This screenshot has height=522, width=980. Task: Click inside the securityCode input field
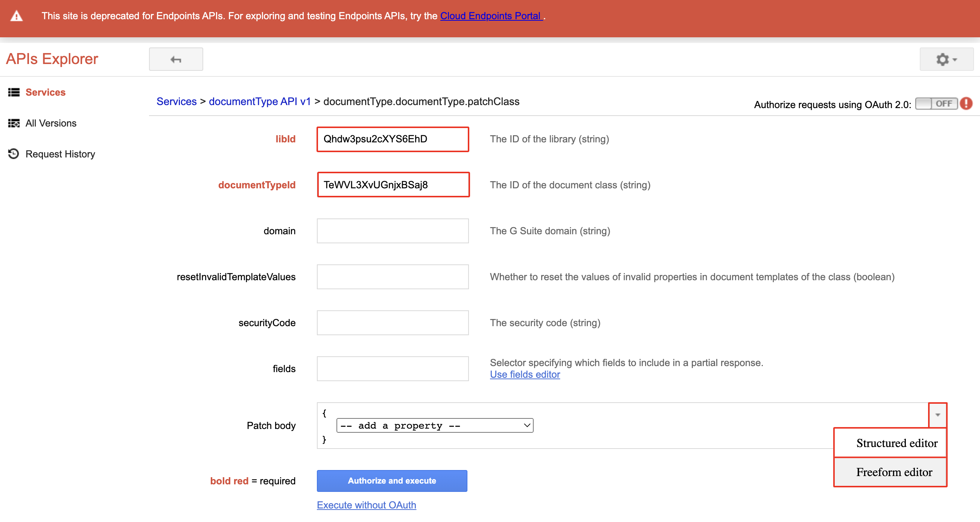point(392,322)
